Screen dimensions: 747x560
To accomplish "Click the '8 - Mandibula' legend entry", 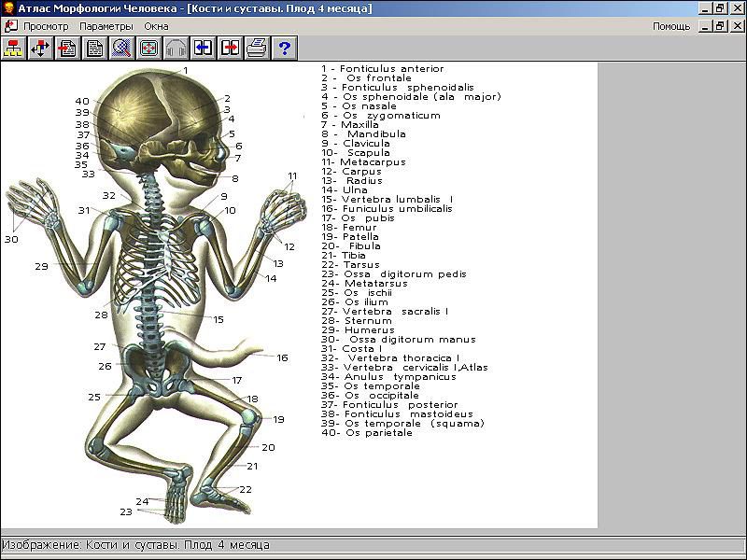I will point(363,133).
